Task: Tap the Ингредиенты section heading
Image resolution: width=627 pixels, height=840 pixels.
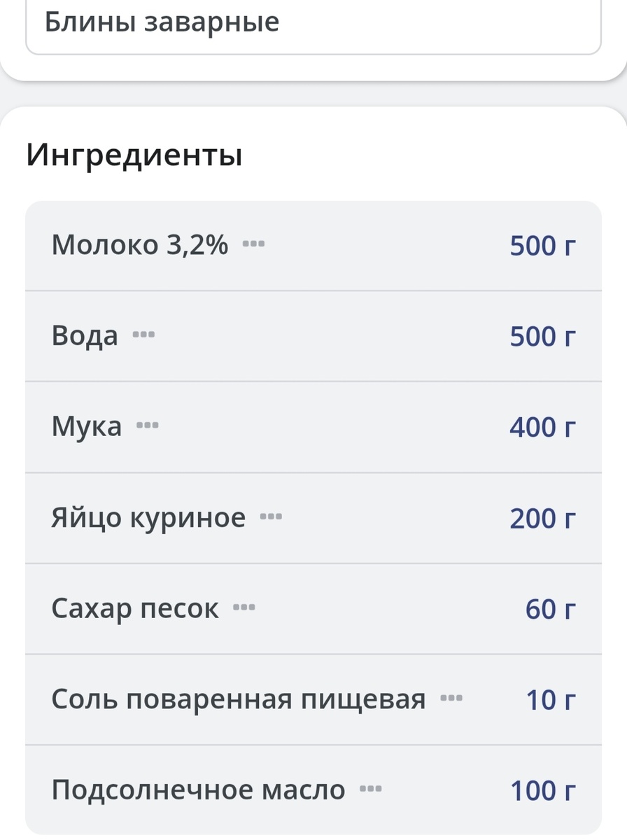Action: tap(134, 155)
